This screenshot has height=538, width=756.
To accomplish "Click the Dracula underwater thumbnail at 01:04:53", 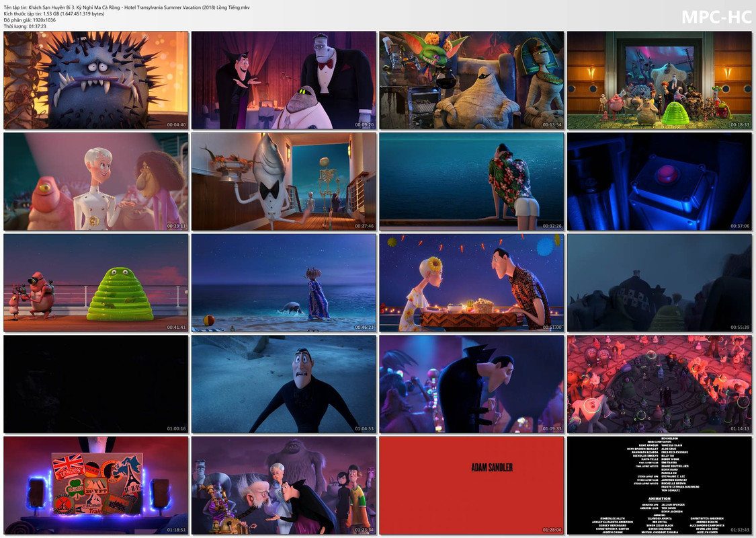I will 284,384.
